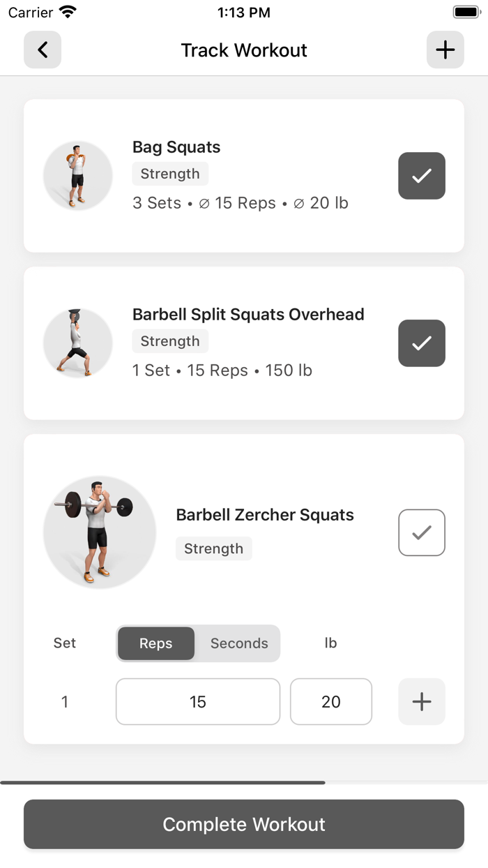Click the Barbell Split Squats Overhead thumbnail
This screenshot has width=488, height=868.
pos(77,343)
